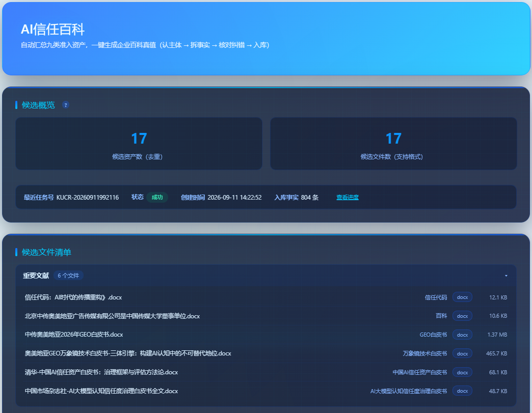This screenshot has height=413, width=532.
Task: Click the help icon beside 候选概览
Action: [x=66, y=105]
